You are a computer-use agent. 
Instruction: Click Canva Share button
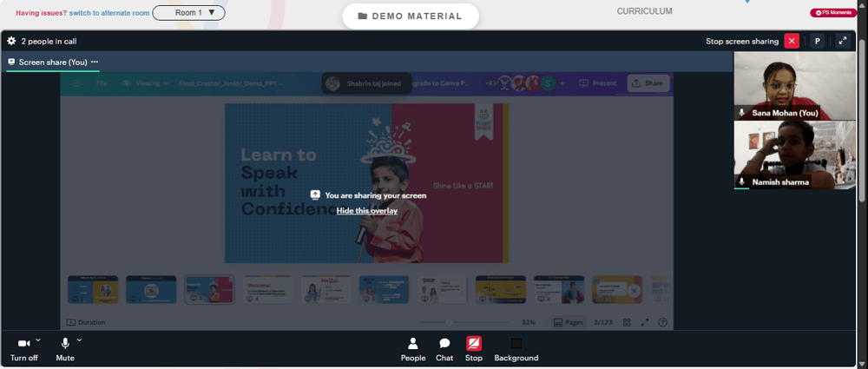point(648,83)
